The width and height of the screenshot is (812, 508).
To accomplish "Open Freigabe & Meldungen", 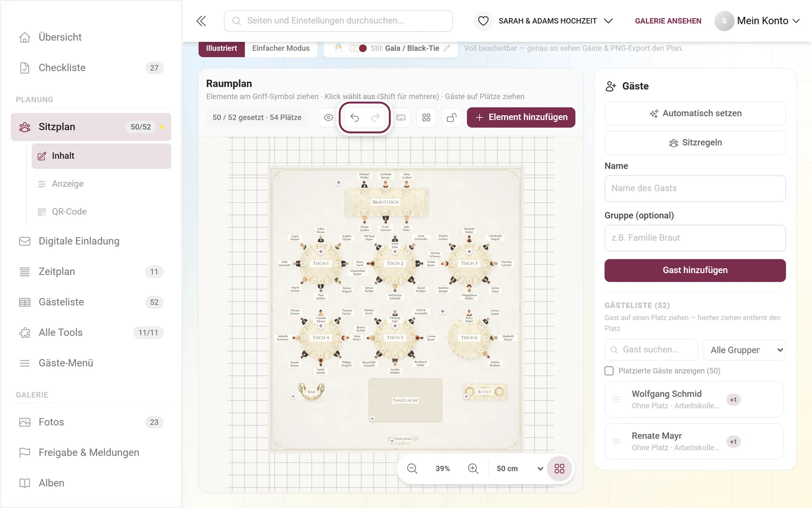I will pos(91,453).
